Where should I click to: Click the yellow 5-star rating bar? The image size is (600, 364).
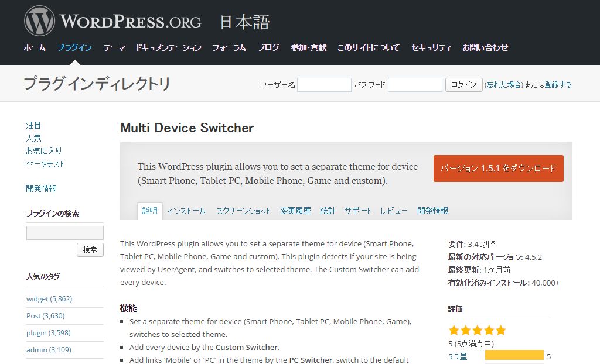click(514, 356)
